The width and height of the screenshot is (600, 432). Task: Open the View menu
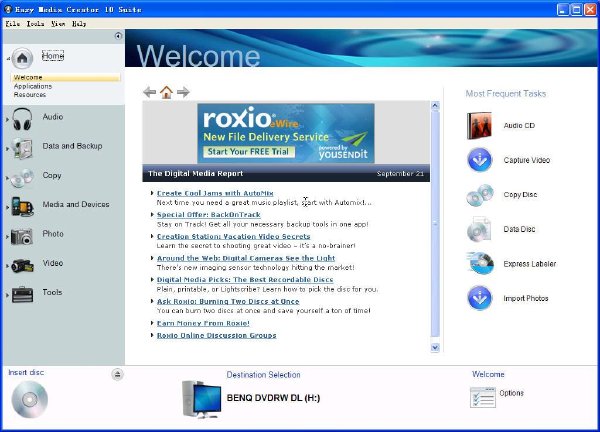[x=58, y=24]
